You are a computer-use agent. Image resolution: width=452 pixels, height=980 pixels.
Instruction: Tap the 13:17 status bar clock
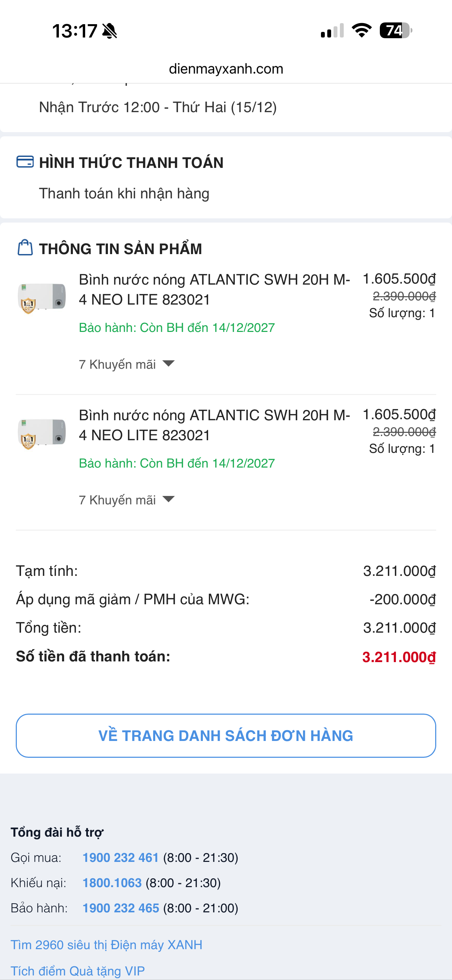coord(75,31)
